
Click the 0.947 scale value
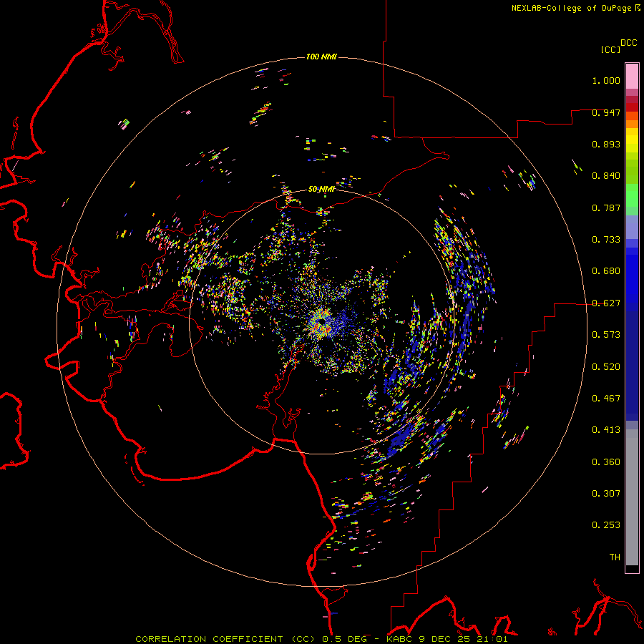tap(606, 112)
